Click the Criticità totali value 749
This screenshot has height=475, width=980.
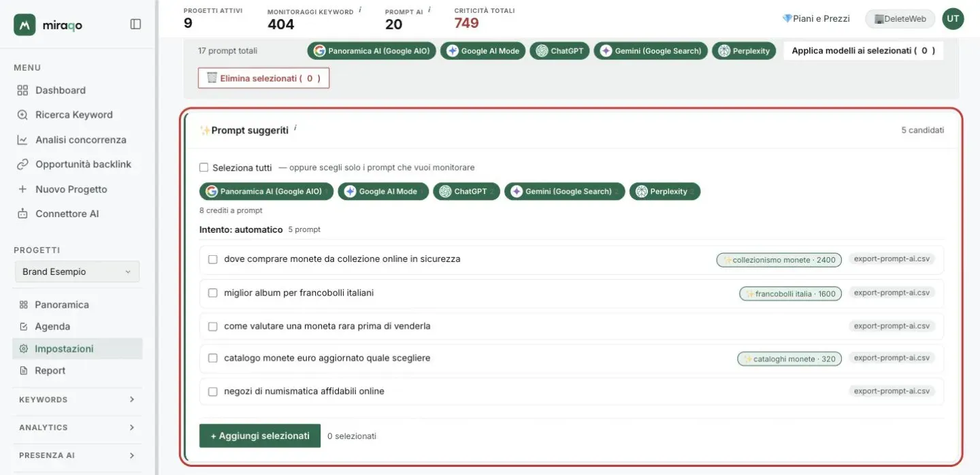[x=467, y=23]
